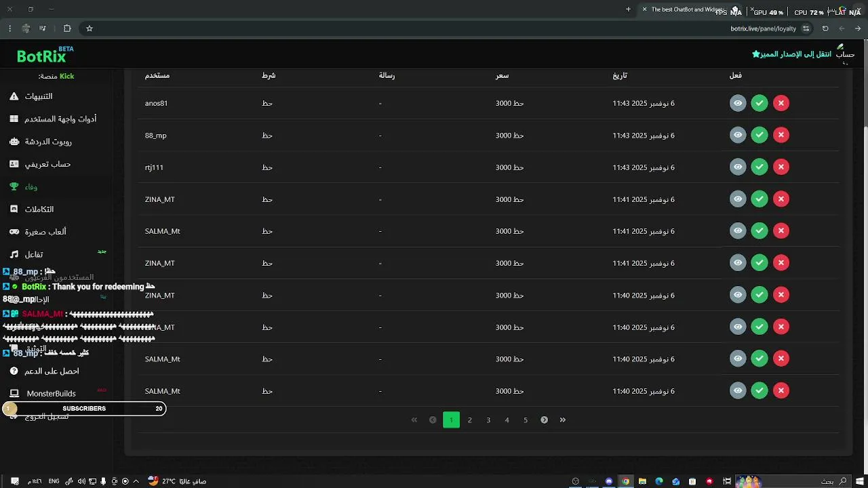Approve SALMA_Mt redemption dated 11:41
The height and width of the screenshot is (488, 868).
(759, 230)
